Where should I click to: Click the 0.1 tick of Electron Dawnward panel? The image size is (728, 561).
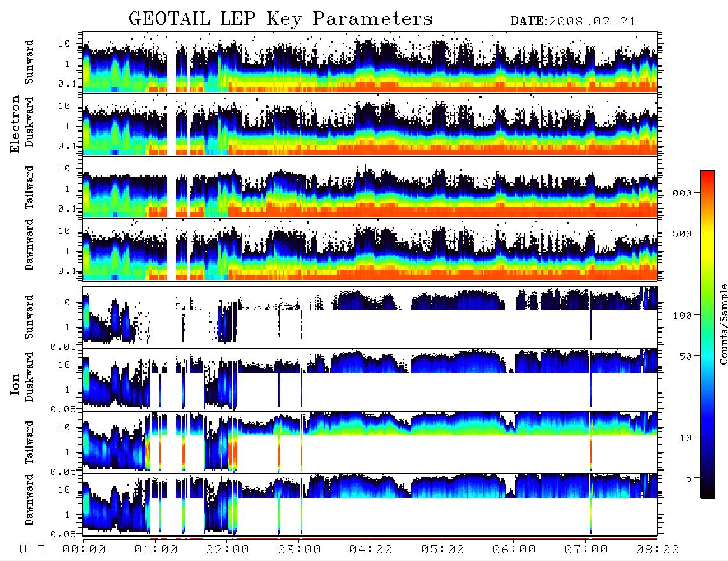pos(67,271)
